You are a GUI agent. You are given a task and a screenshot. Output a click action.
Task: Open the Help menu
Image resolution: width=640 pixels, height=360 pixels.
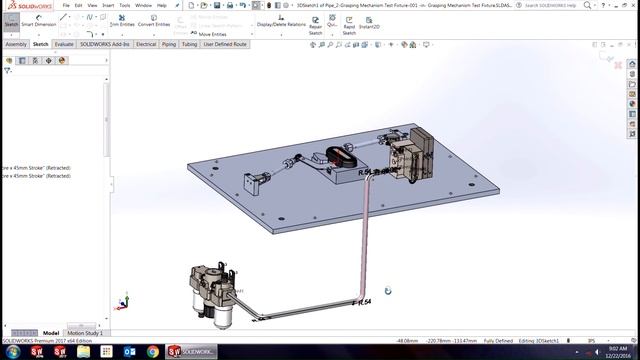pyautogui.click(x=162, y=5)
